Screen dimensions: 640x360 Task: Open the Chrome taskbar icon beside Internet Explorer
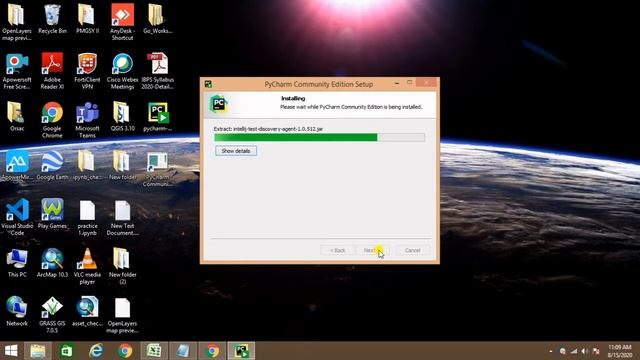pyautogui.click(x=125, y=351)
